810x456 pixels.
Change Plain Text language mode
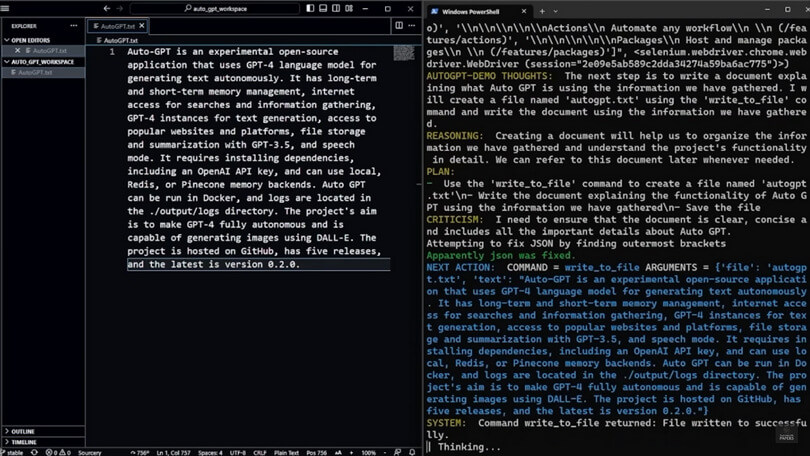[x=287, y=452]
